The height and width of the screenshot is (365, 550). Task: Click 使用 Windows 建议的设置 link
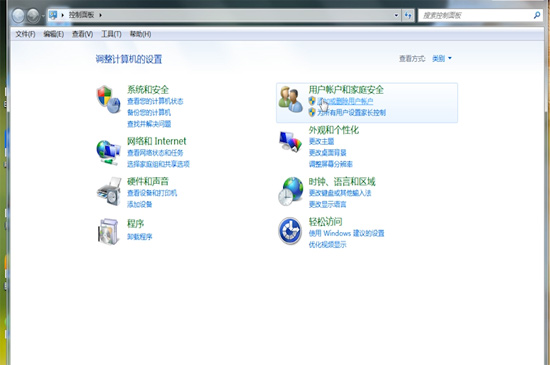point(347,233)
